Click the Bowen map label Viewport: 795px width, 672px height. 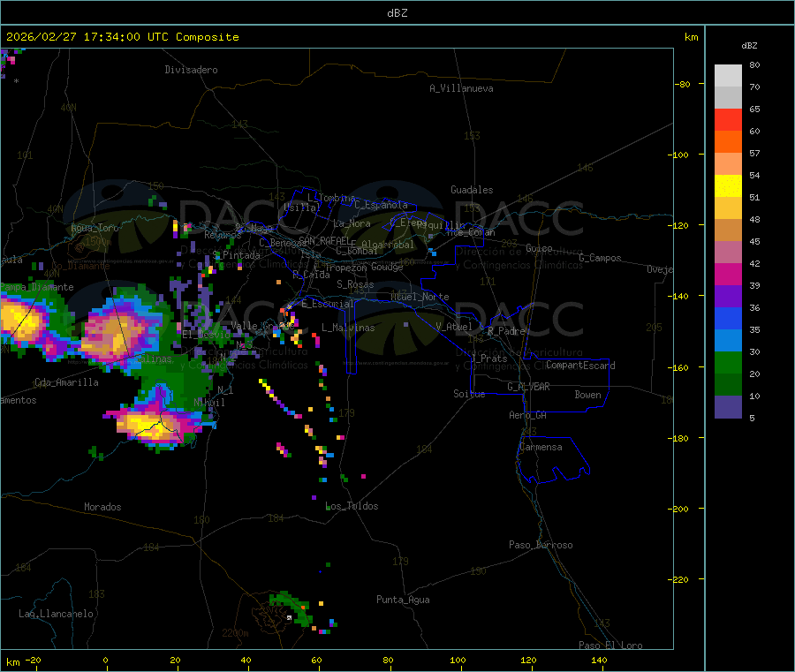588,395
